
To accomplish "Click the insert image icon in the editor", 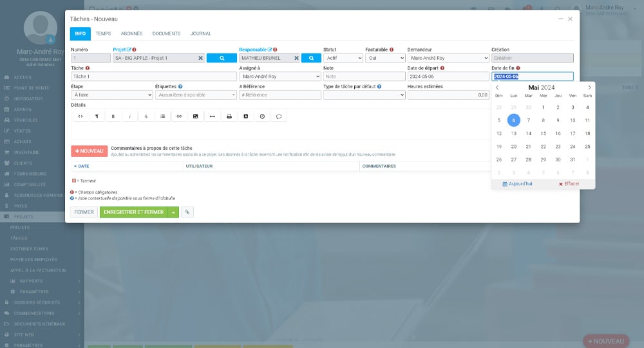I will coord(196,116).
